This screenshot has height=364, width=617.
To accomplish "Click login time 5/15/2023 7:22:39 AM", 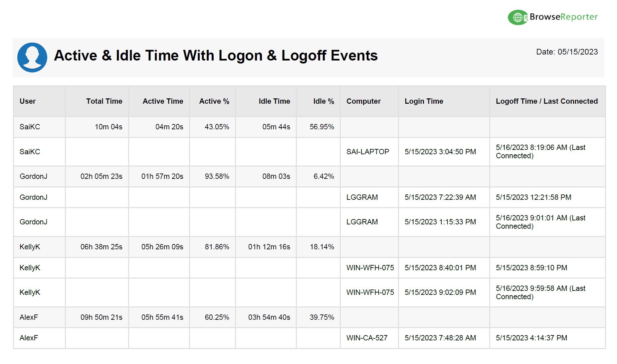I will [440, 197].
